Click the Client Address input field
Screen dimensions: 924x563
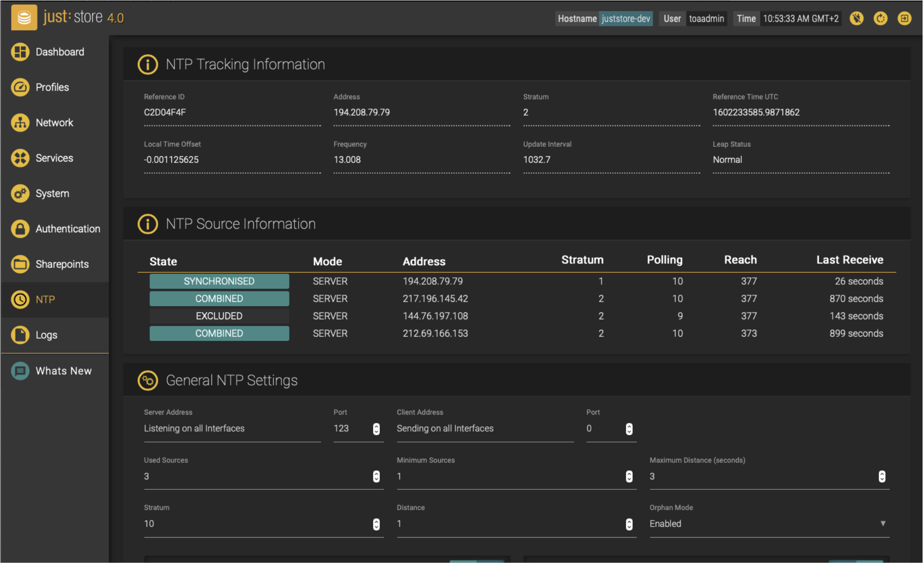pyautogui.click(x=485, y=429)
